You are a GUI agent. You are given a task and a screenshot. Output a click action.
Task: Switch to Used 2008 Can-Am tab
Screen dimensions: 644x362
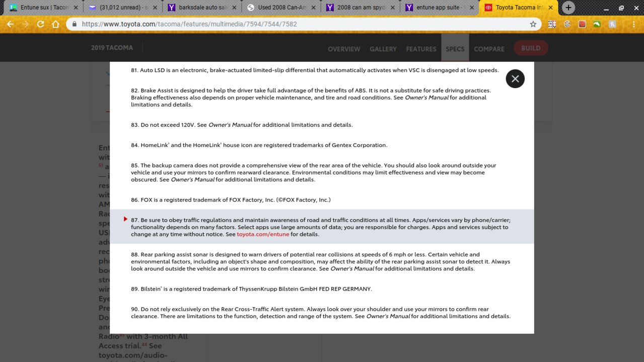[x=280, y=8]
